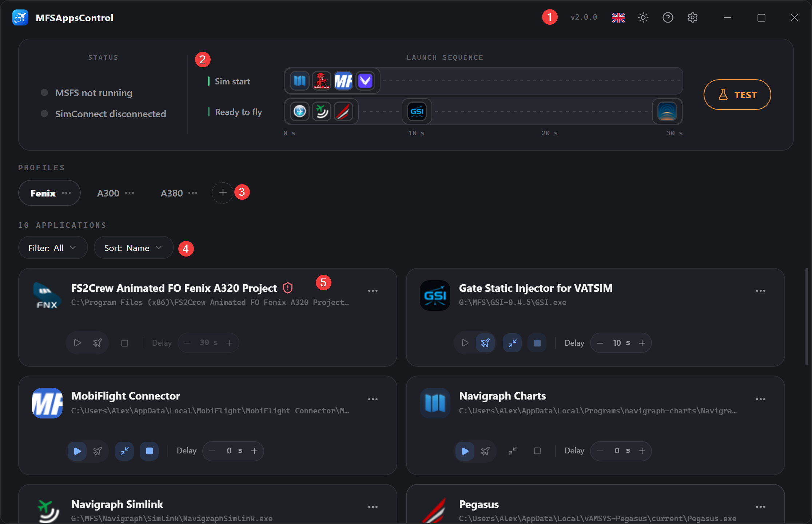Increase delay for Navigraph Charts

click(x=642, y=451)
